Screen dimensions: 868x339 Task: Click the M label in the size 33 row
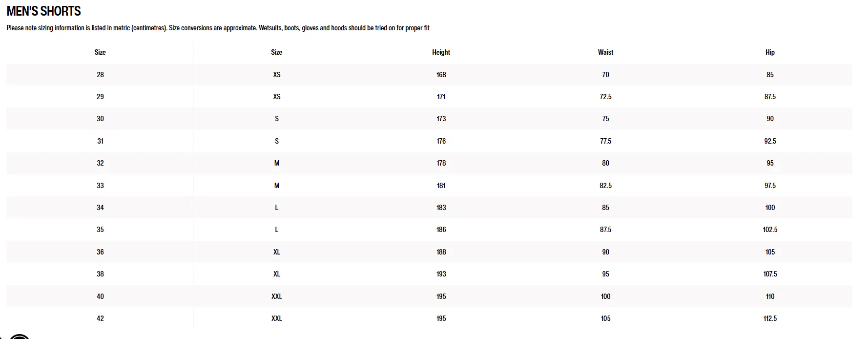click(x=277, y=186)
